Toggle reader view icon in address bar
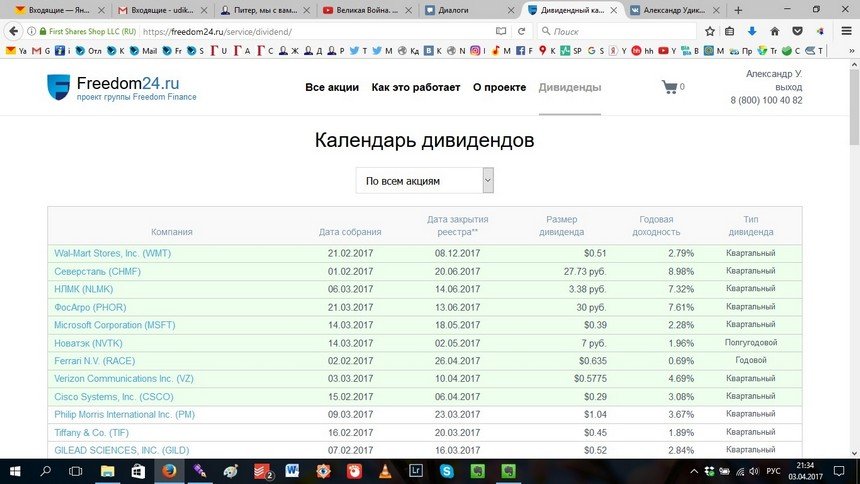The image size is (860, 484). coord(501,31)
